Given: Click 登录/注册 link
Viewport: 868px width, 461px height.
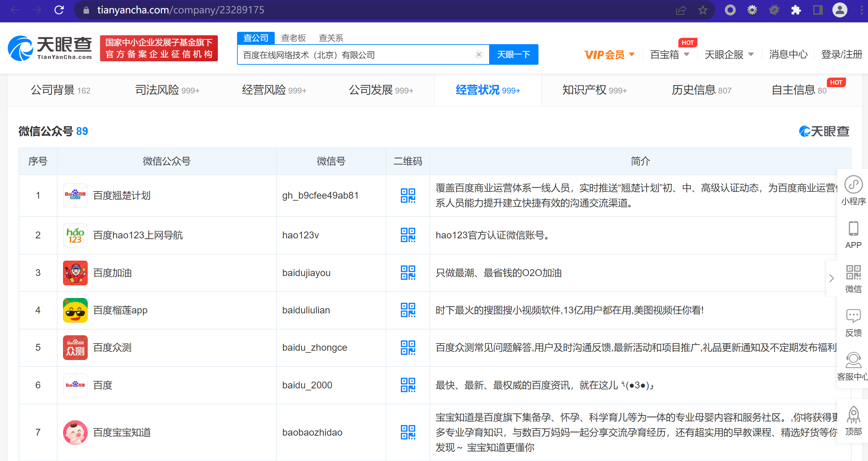Looking at the screenshot, I should [842, 54].
